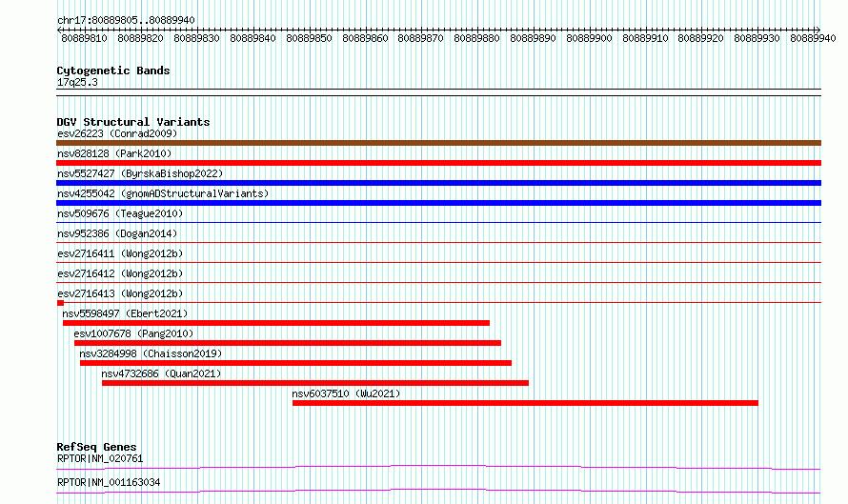Click red esv1007678 variant bar
Image resolution: width=848 pixels, height=504 pixels.
(287, 343)
